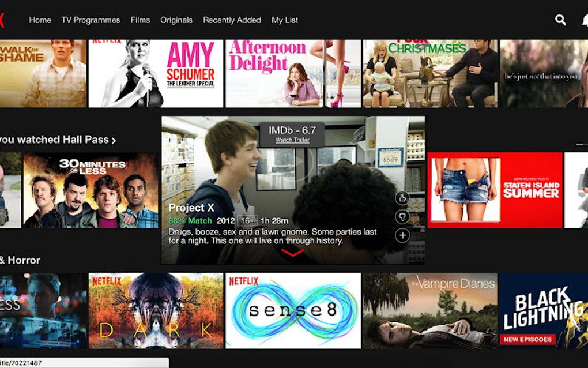
Task: Give Project X a thumbs up
Action: point(402,198)
